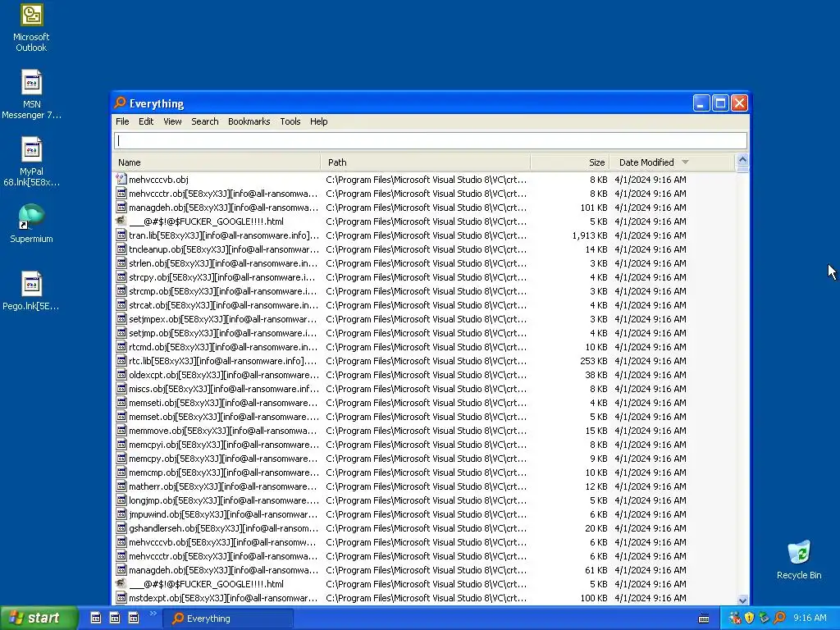Open the File menu

click(122, 121)
